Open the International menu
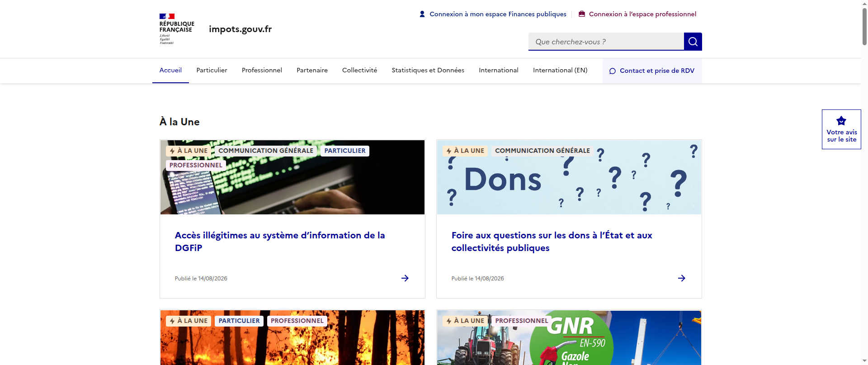868x365 pixels. (x=499, y=71)
